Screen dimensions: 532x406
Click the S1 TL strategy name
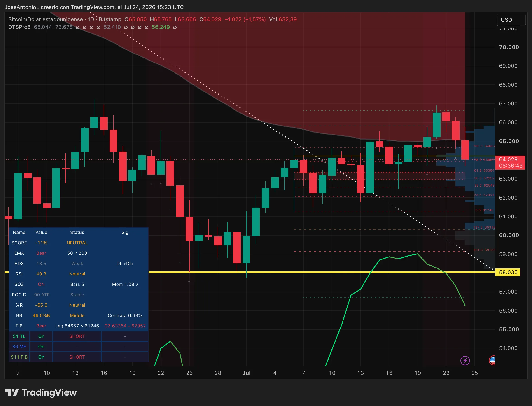[x=19, y=336]
